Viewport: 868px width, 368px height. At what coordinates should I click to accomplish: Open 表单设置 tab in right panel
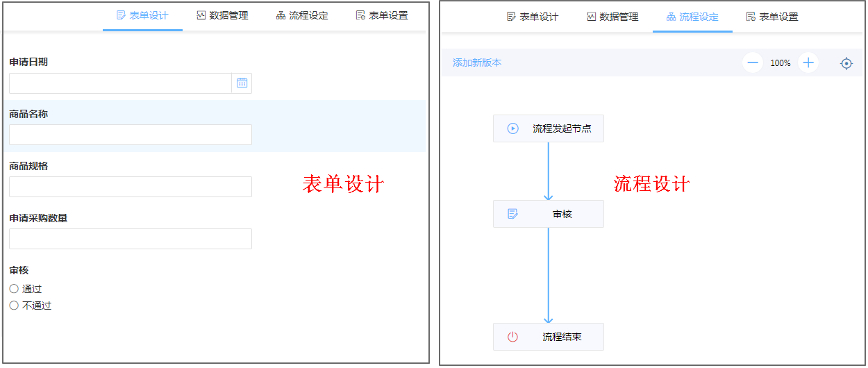click(772, 17)
